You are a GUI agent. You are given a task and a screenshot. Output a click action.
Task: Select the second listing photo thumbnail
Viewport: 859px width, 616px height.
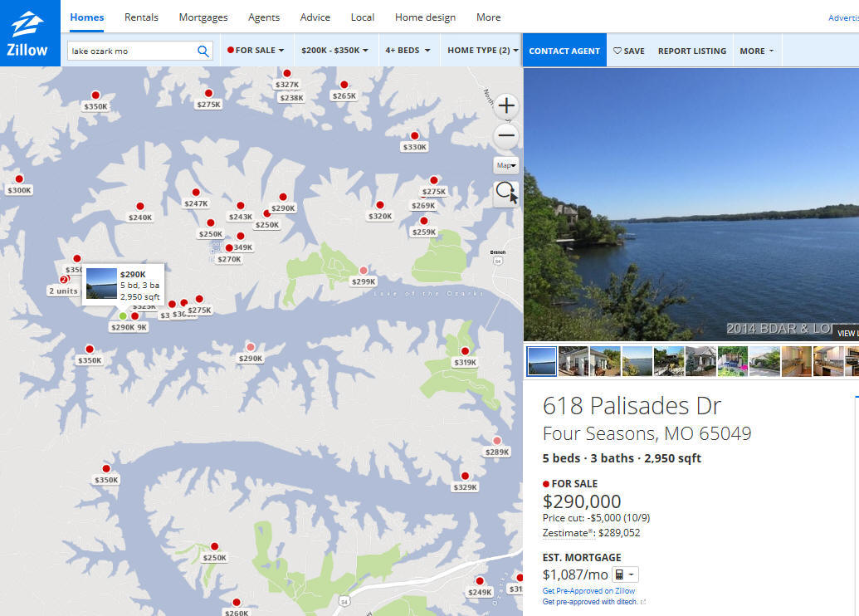573,361
